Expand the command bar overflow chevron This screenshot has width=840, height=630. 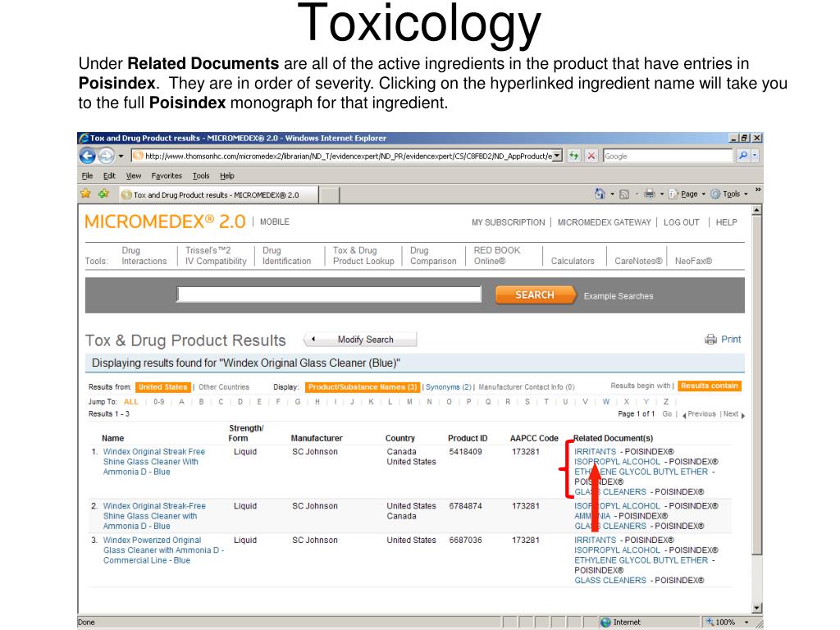758,190
